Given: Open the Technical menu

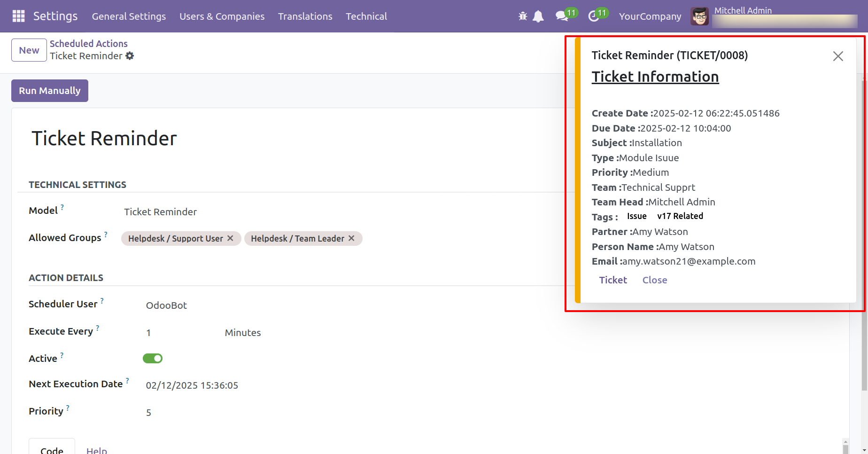Looking at the screenshot, I should (366, 16).
